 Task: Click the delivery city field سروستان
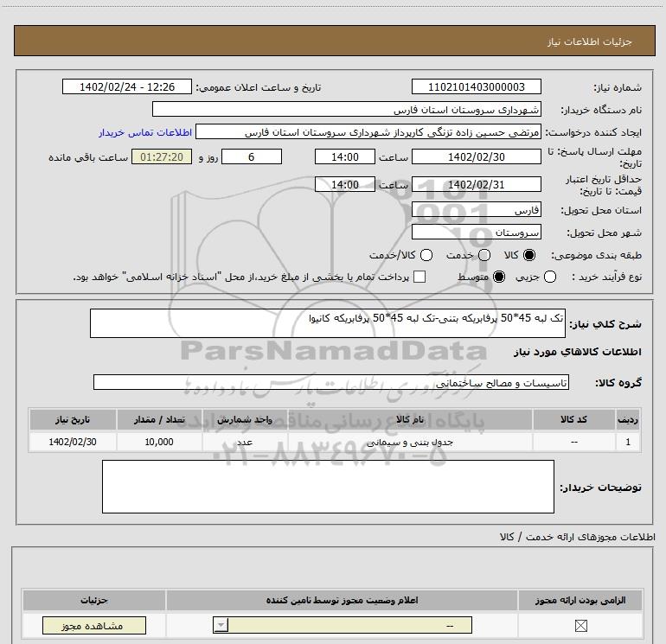tap(476, 232)
